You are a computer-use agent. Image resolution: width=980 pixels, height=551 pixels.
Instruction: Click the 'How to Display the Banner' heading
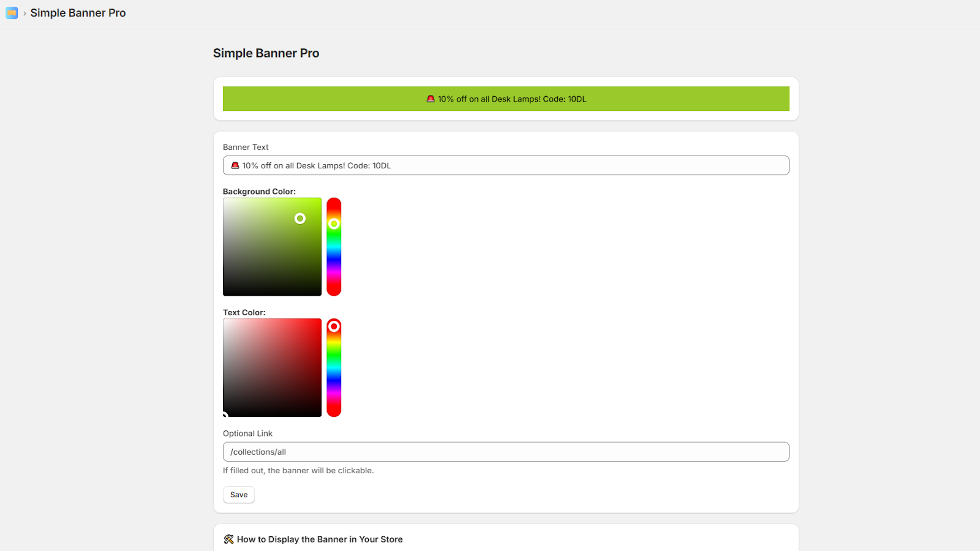tap(320, 539)
